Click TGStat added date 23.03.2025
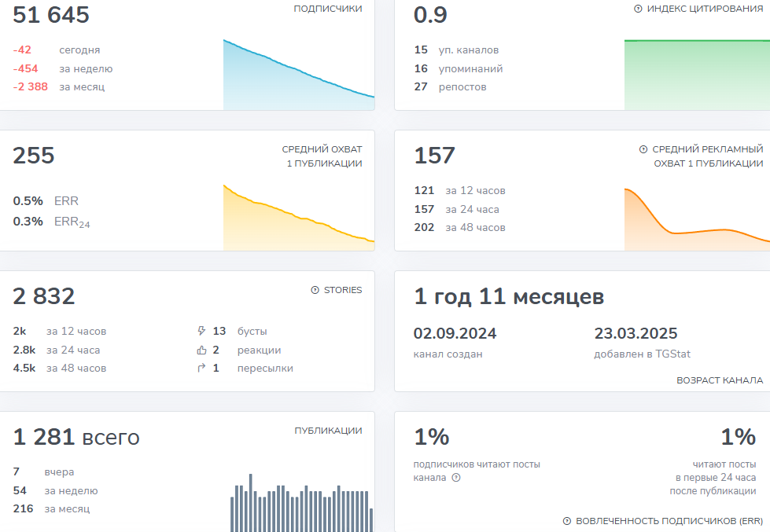Viewport: 770px width, 532px height. coord(636,334)
